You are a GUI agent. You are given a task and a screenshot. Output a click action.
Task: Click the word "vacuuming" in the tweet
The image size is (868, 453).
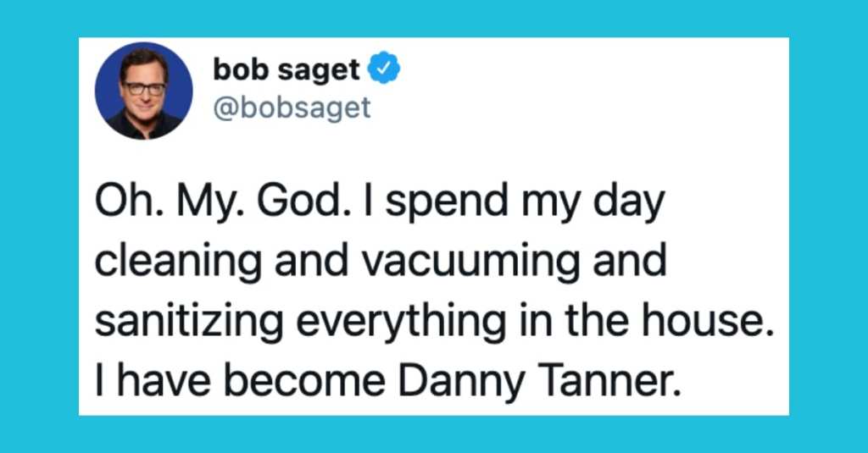(471, 262)
